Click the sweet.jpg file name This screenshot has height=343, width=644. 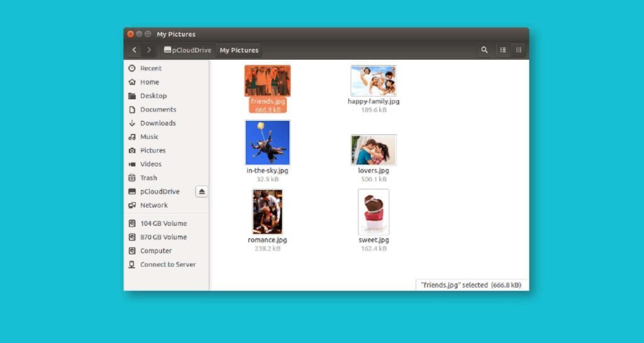tap(374, 240)
